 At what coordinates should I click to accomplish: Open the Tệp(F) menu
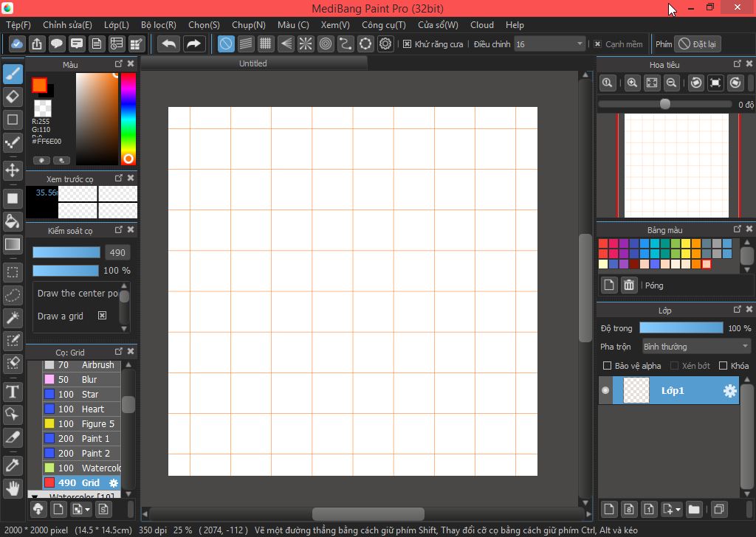pyautogui.click(x=18, y=25)
